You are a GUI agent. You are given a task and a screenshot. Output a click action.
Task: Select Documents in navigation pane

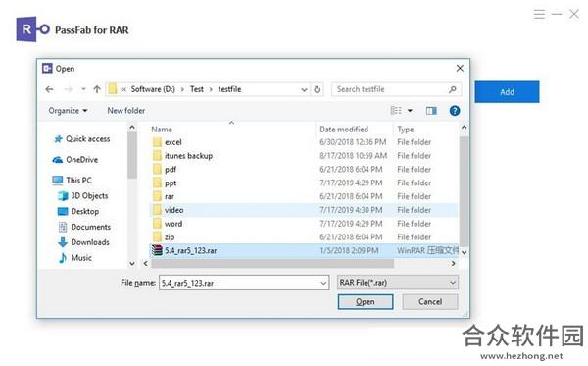[84, 227]
